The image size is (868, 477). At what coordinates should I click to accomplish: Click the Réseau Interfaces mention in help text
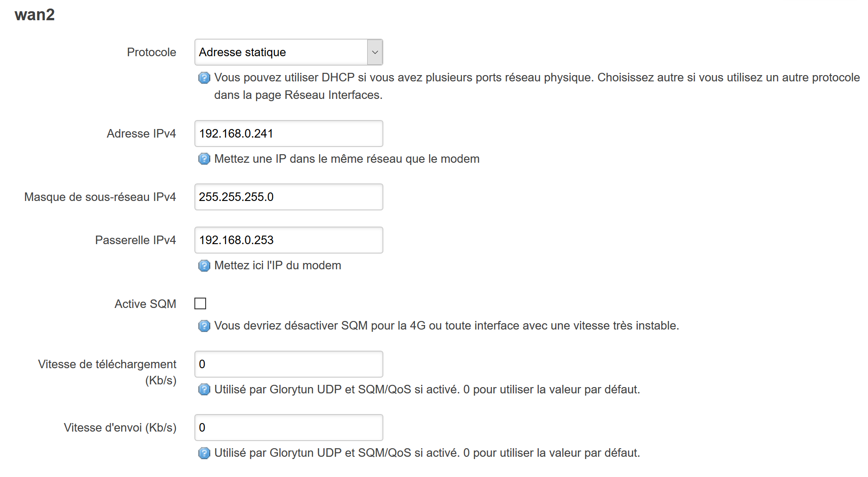click(x=333, y=95)
